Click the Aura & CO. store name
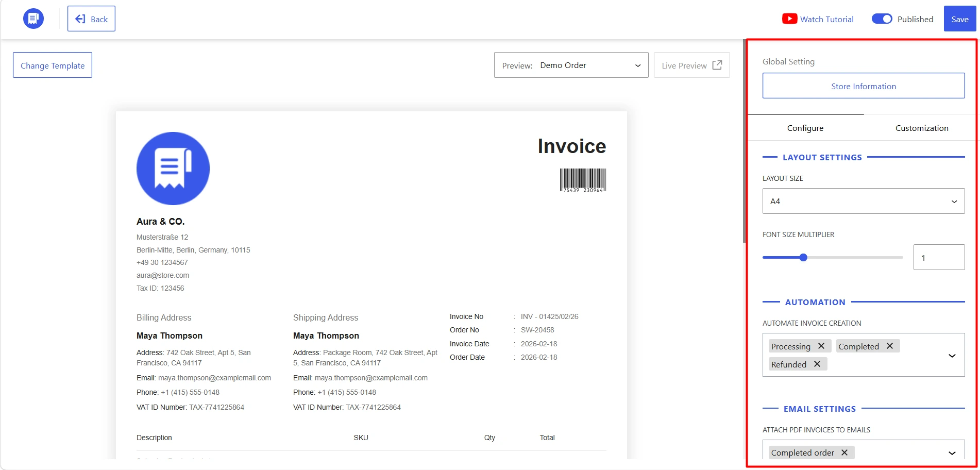The width and height of the screenshot is (980, 470). [x=160, y=221]
